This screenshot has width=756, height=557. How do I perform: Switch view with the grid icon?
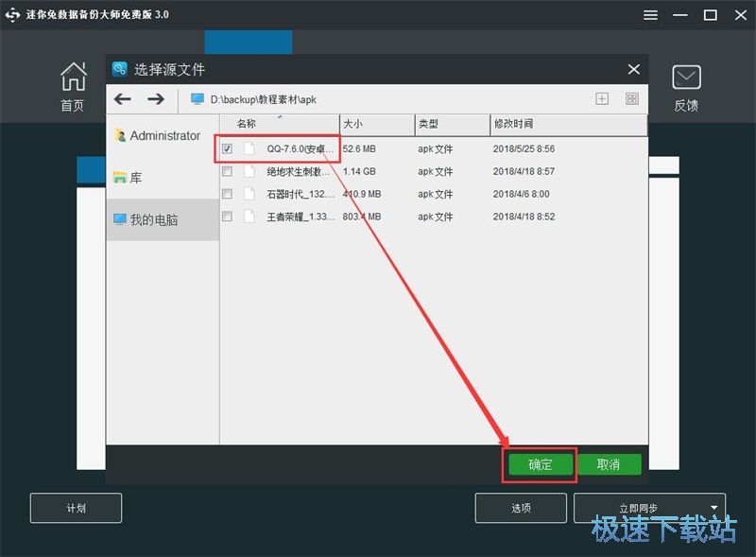(x=632, y=99)
